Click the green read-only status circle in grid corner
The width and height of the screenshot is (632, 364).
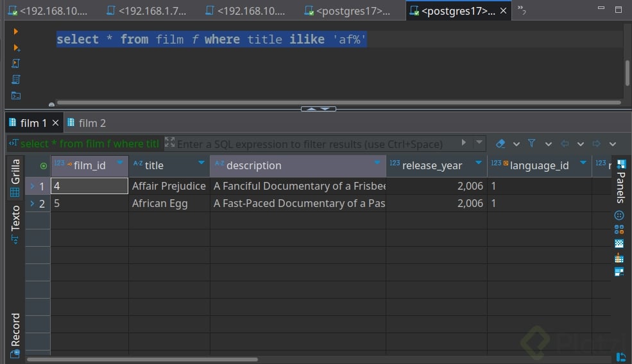pos(44,166)
